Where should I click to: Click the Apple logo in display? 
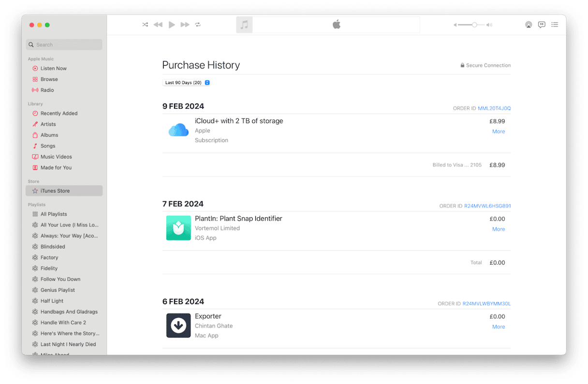click(337, 25)
